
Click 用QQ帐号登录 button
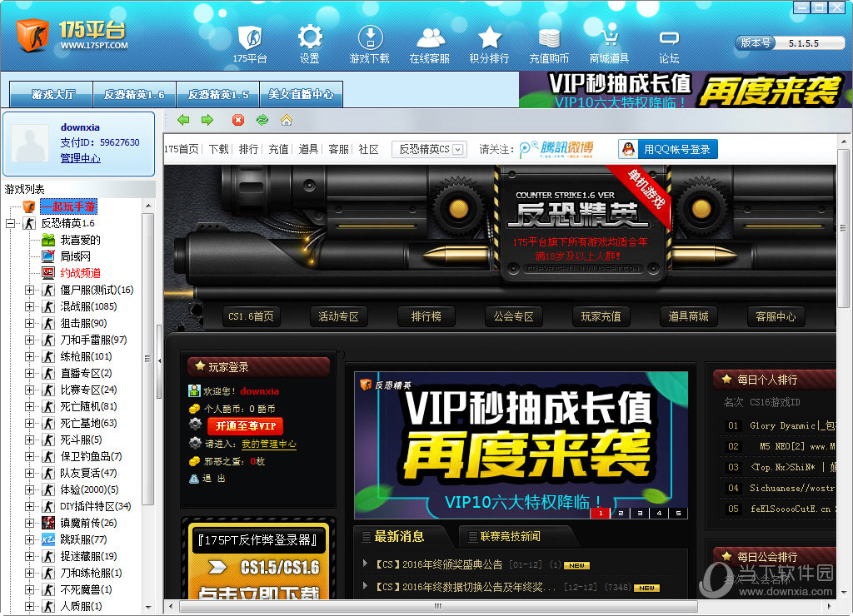tap(668, 149)
